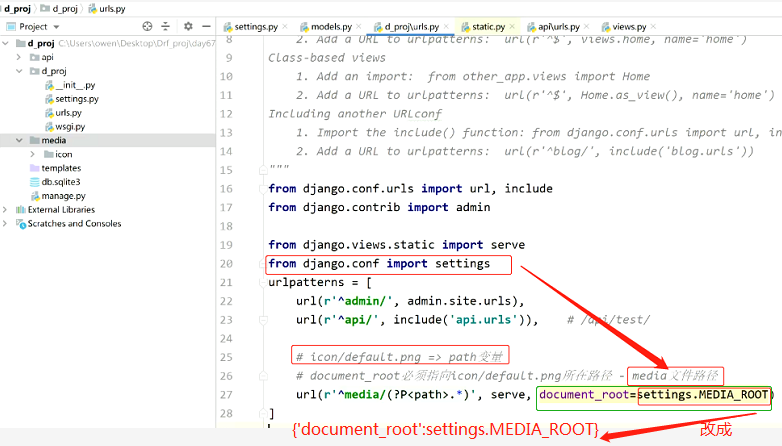This screenshot has height=446, width=782.
Task: Open the Project view dropdown
Action: tap(56, 27)
